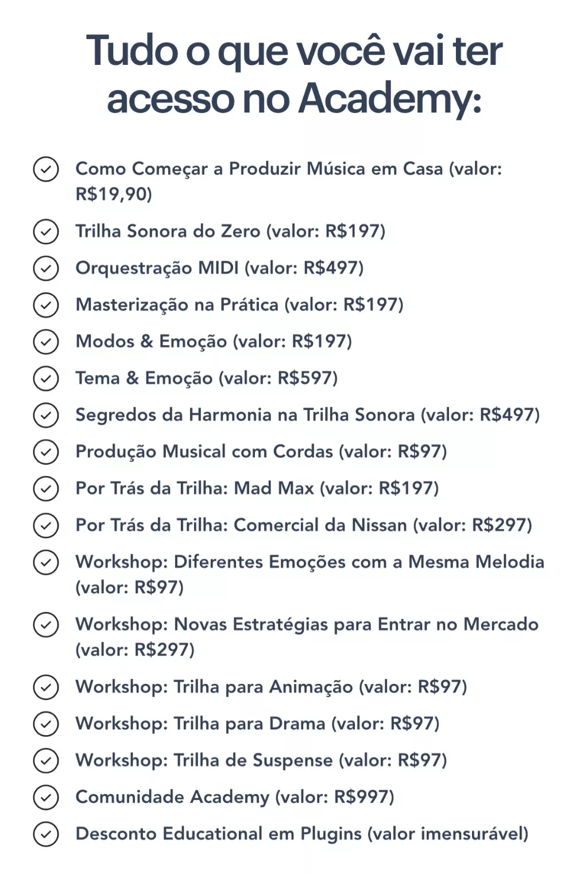Click check icon for Workshop Trilha para Drama

click(x=46, y=724)
